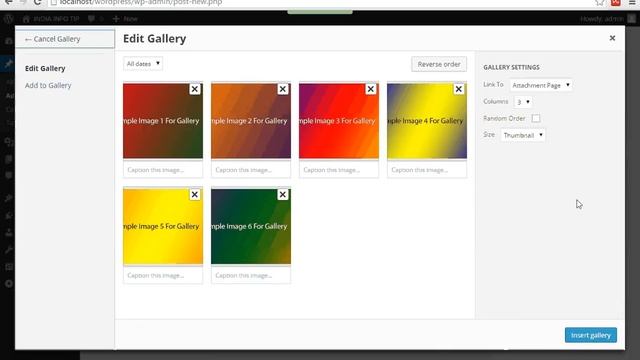Select Add to Gallery in sidebar
This screenshot has width=640, height=360.
tap(48, 85)
